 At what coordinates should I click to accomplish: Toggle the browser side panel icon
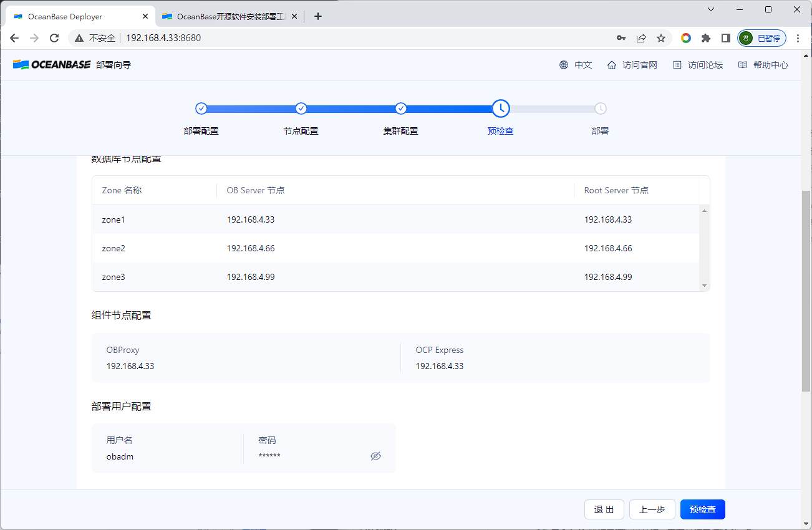726,38
